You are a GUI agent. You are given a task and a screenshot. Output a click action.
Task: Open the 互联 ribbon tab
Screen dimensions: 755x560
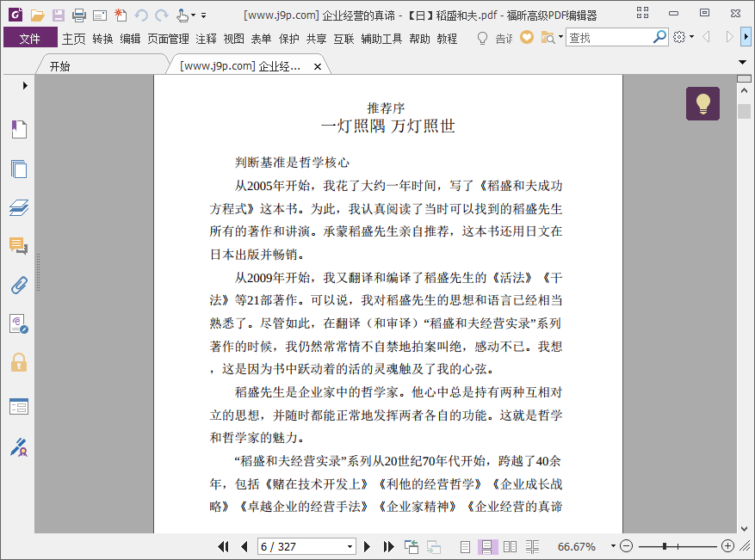pyautogui.click(x=343, y=39)
